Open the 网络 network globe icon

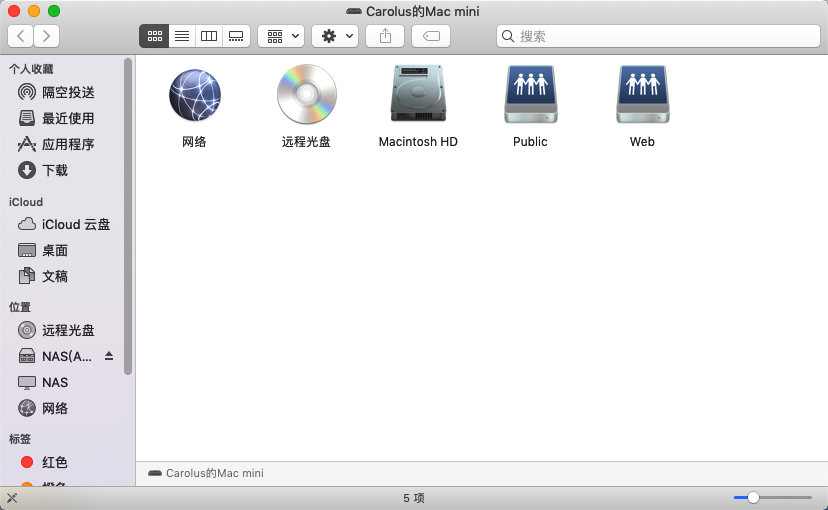click(x=194, y=95)
